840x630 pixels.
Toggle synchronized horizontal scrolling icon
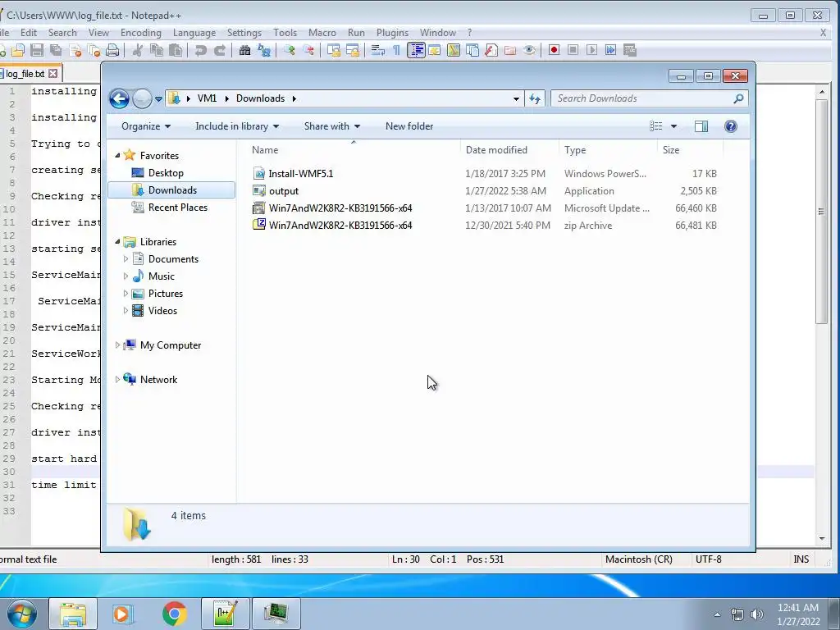pos(353,50)
